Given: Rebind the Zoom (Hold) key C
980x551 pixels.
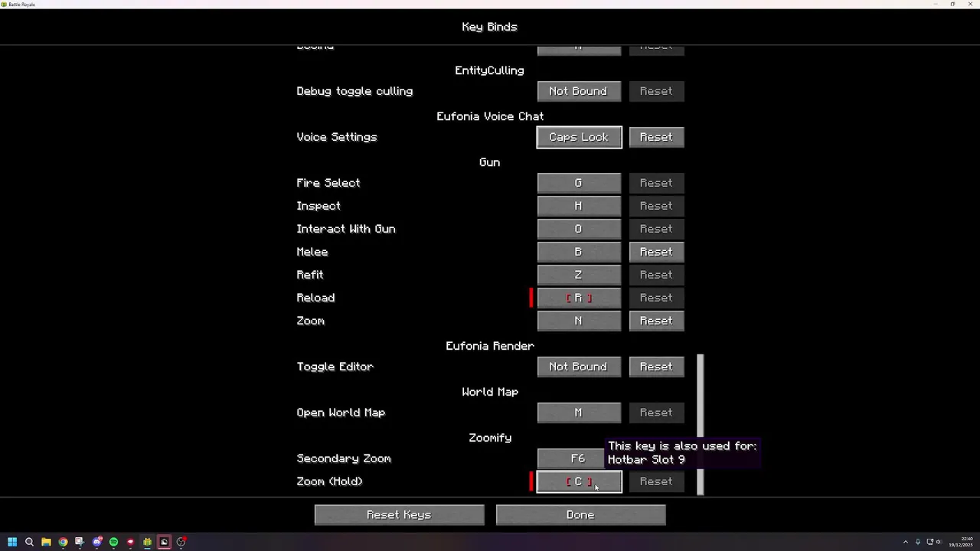Looking at the screenshot, I should [x=579, y=481].
